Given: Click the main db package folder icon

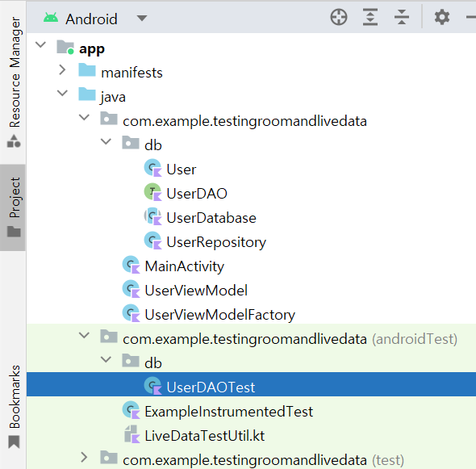Looking at the screenshot, I should pyautogui.click(x=131, y=142).
